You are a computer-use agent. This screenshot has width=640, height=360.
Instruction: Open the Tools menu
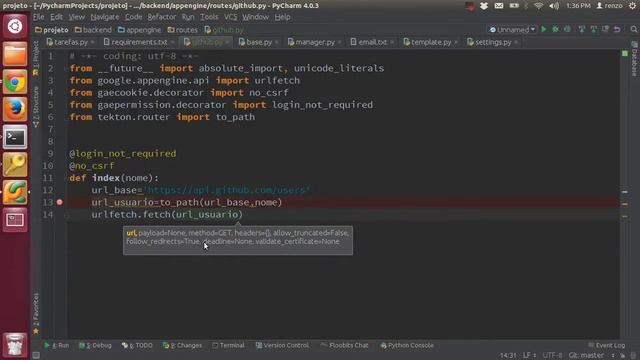coord(209,17)
